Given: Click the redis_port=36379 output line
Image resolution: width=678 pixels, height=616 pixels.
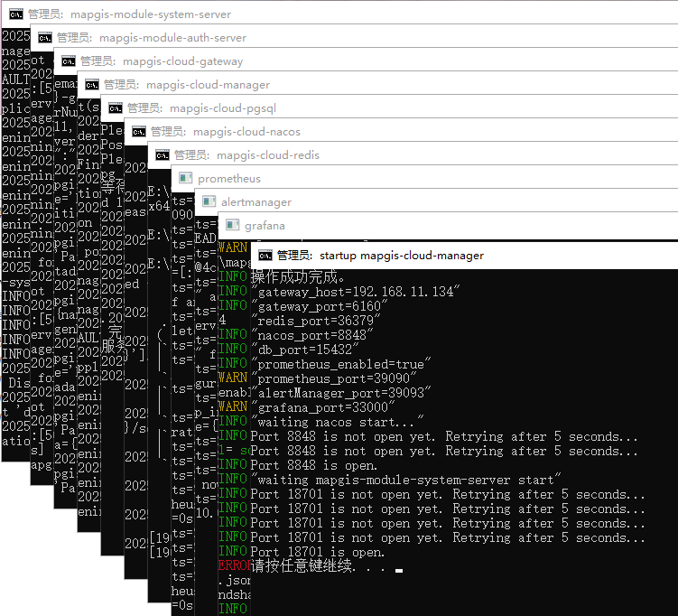Looking at the screenshot, I should pyautogui.click(x=316, y=321).
